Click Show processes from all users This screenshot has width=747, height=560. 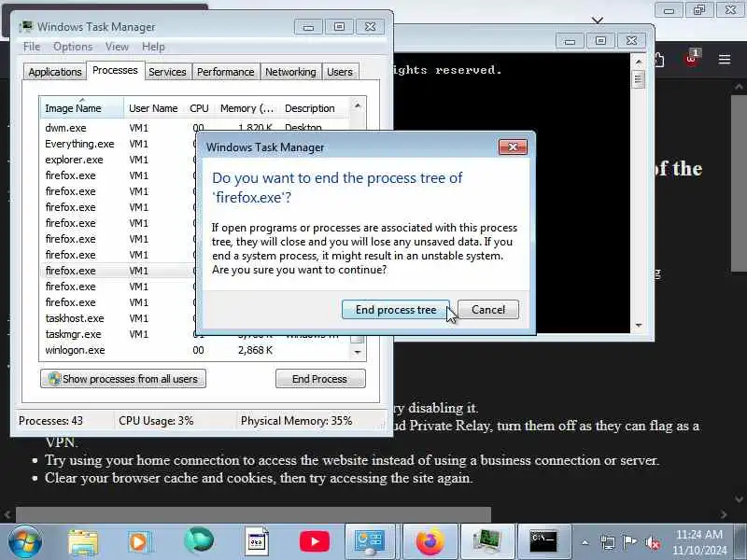coord(123,379)
